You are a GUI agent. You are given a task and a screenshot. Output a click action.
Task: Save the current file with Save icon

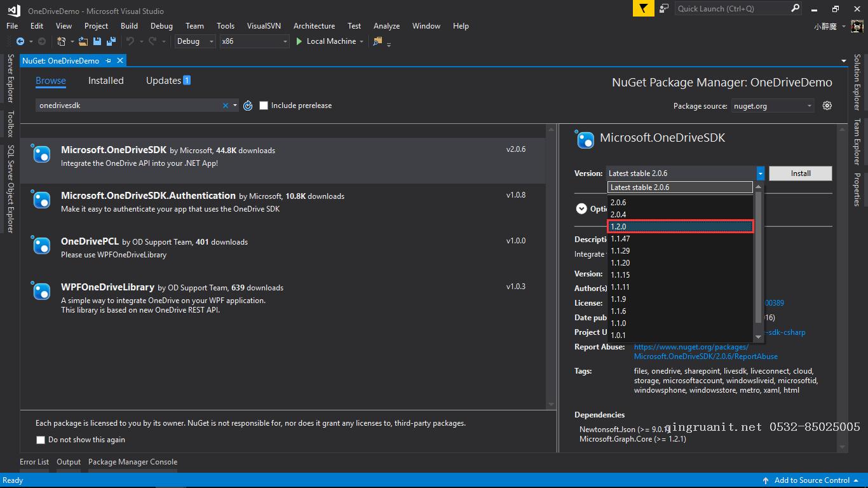click(97, 41)
